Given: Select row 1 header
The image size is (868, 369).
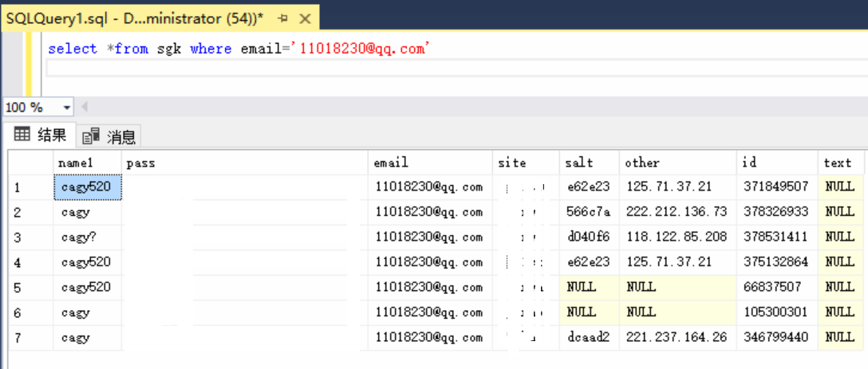Looking at the screenshot, I should click(x=31, y=187).
